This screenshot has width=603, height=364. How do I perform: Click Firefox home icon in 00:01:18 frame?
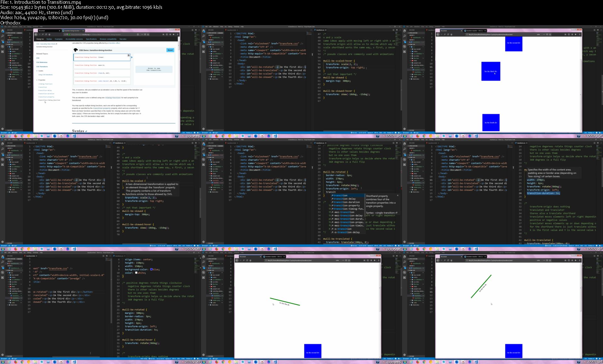click(49, 35)
